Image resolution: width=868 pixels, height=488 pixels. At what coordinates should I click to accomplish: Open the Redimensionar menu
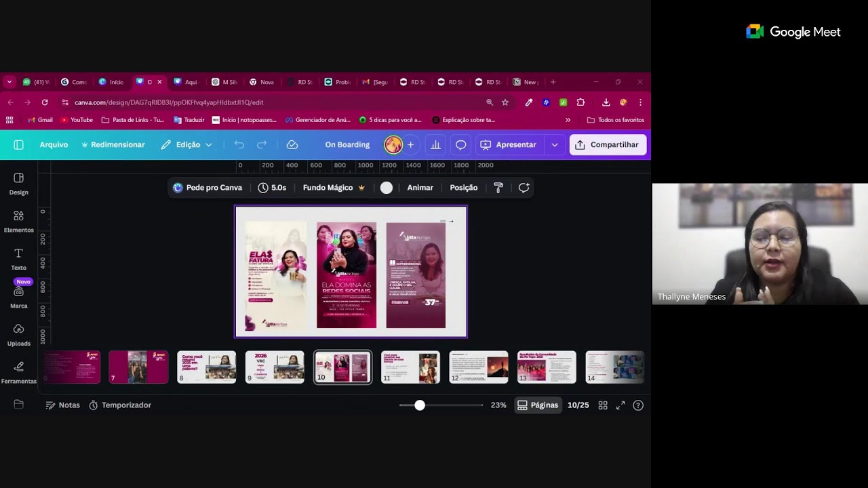[x=113, y=144]
